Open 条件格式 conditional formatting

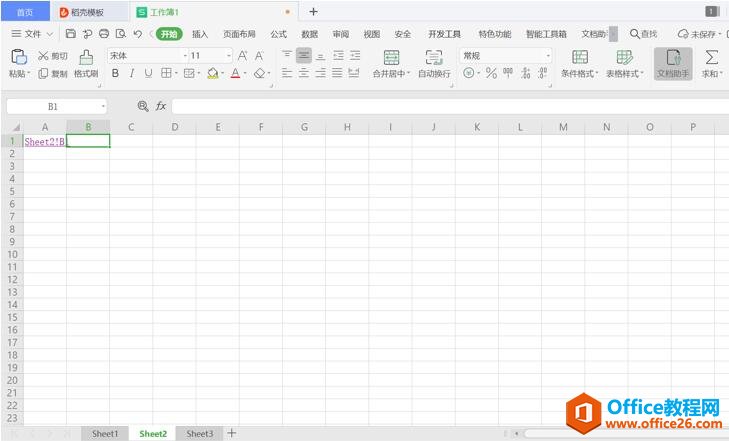579,64
